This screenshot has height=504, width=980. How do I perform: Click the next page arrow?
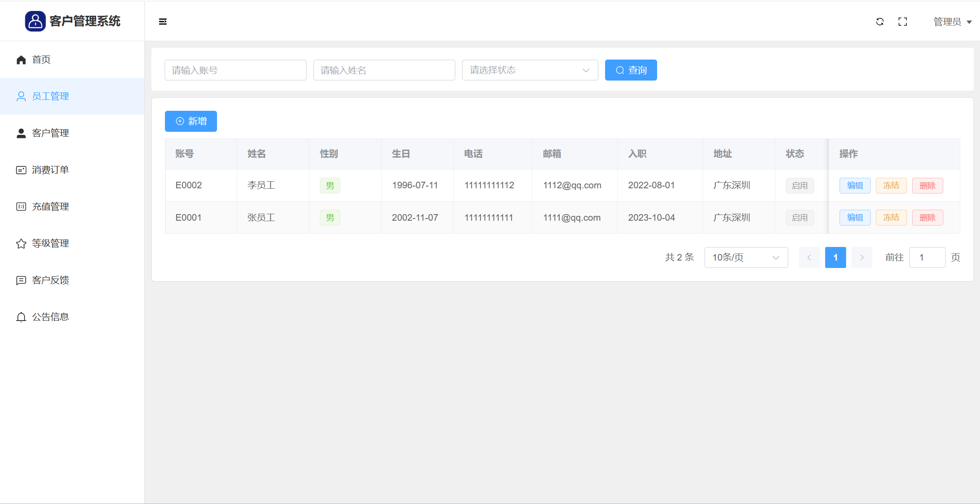(x=861, y=257)
